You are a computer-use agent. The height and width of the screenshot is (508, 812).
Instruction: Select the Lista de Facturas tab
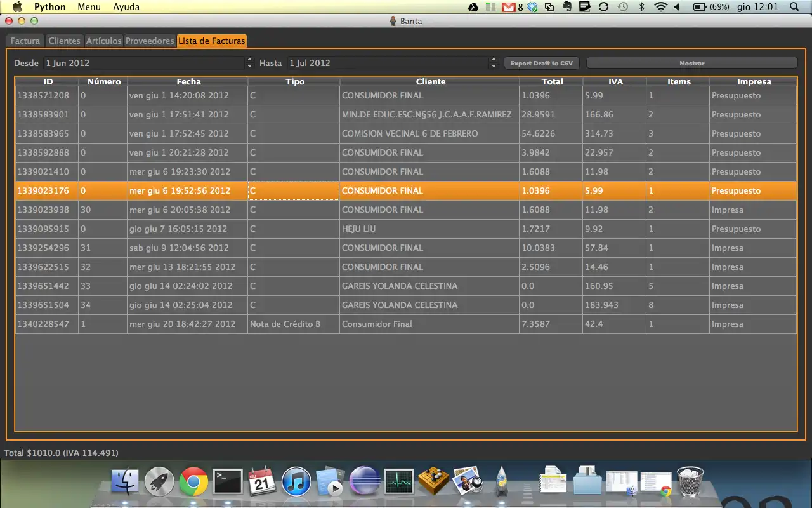tap(212, 41)
